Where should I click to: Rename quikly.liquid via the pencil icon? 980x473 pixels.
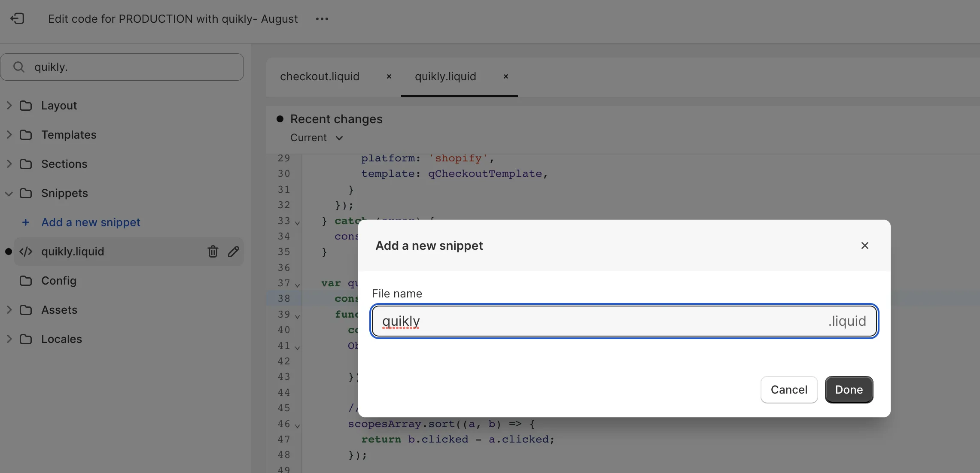pos(233,252)
